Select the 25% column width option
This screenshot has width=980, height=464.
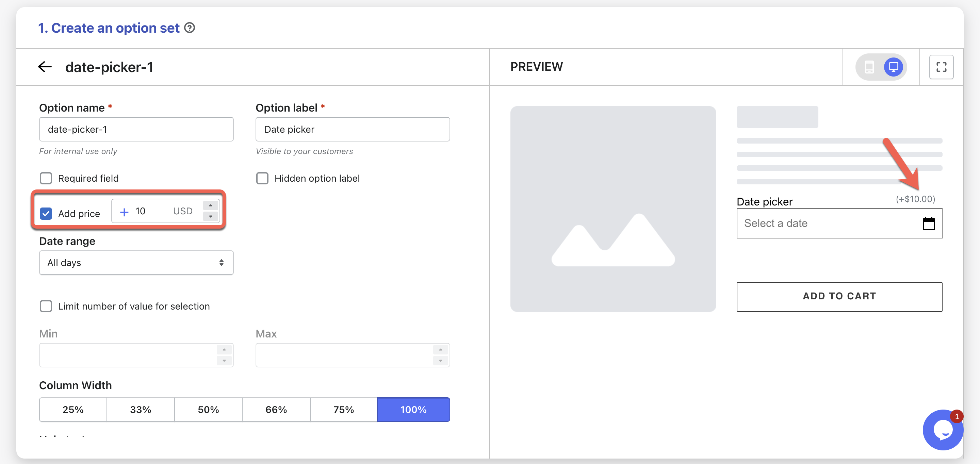click(x=73, y=410)
